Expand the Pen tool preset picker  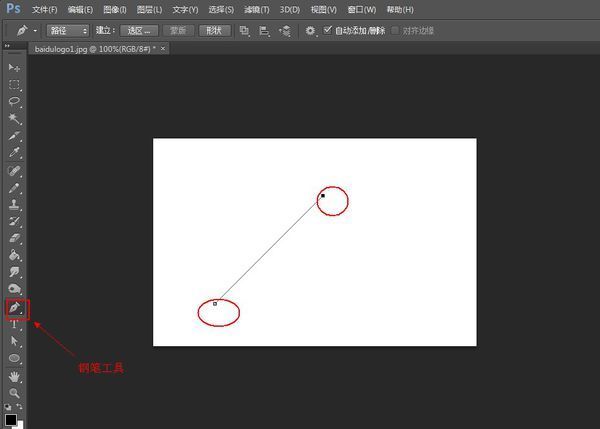(x=24, y=31)
